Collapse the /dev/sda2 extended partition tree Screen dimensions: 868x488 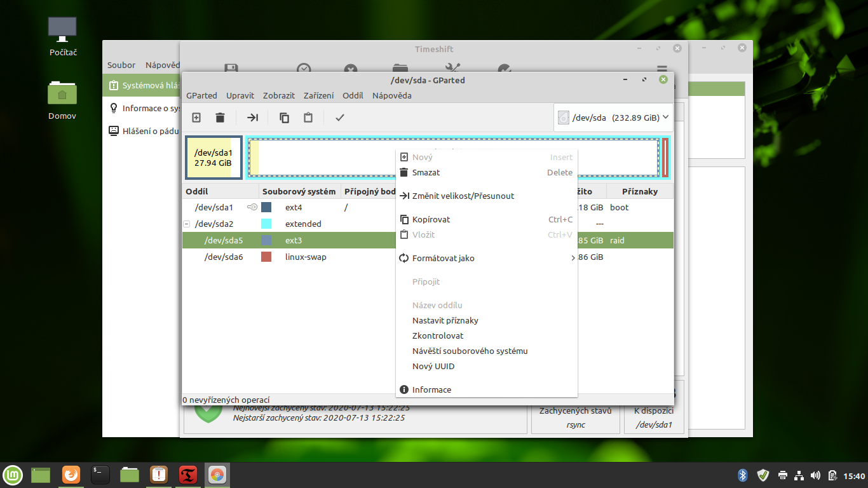pos(186,224)
